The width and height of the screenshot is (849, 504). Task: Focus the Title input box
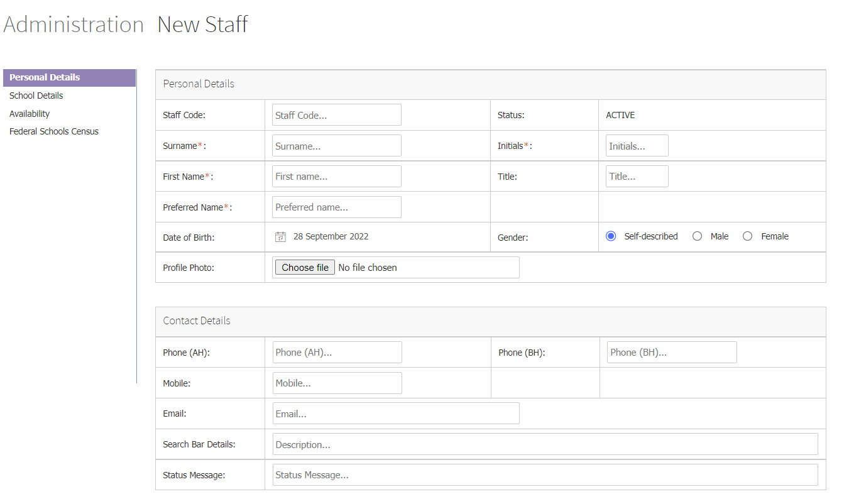[637, 176]
